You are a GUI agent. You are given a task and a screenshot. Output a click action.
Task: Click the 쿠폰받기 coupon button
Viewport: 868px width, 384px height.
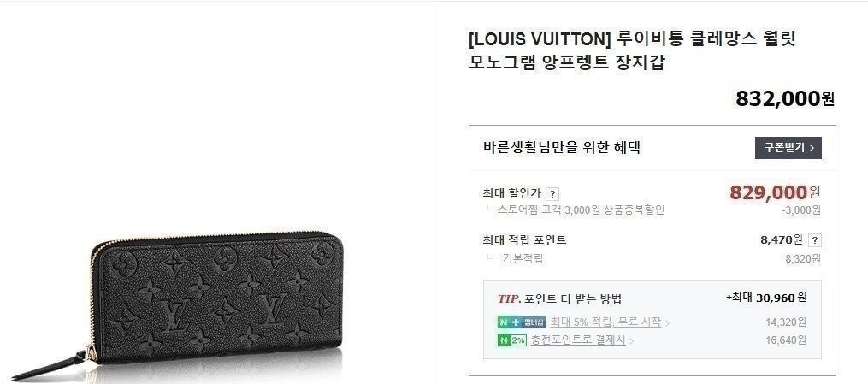(788, 148)
